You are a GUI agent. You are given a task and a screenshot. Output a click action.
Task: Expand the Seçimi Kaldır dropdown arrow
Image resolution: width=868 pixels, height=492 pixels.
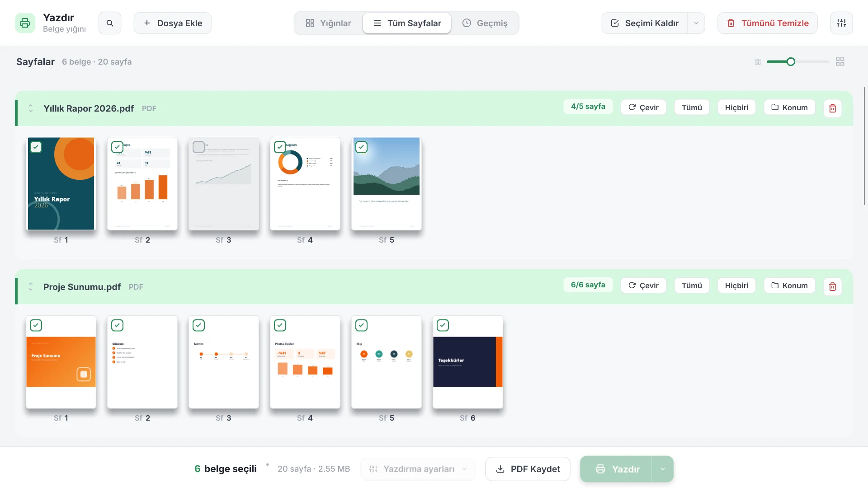coord(696,23)
